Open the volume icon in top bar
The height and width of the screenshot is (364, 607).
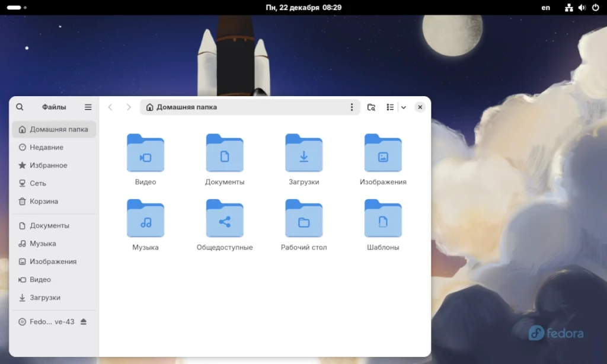582,7
